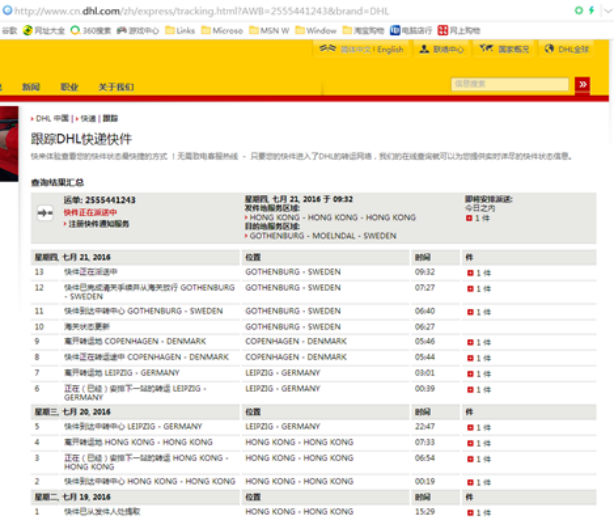Expand the pieces plus for the 15:29 event
The image size is (615, 520).
470,513
